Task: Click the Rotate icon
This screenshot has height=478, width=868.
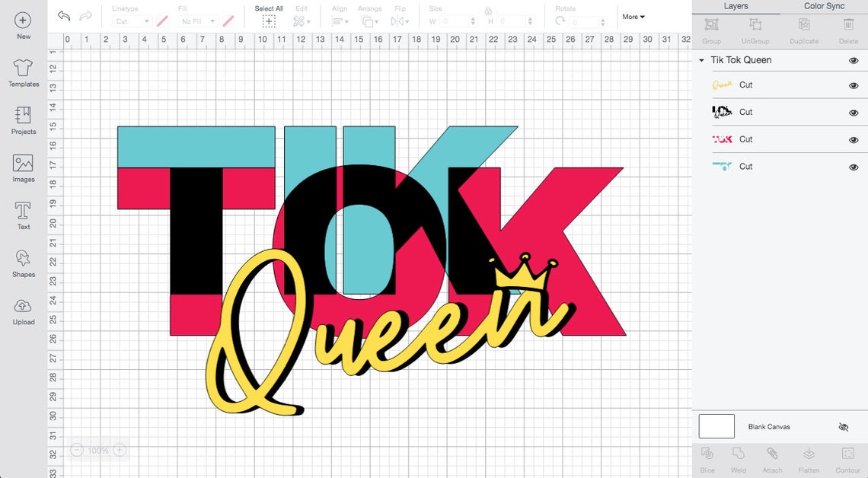Action: (560, 21)
